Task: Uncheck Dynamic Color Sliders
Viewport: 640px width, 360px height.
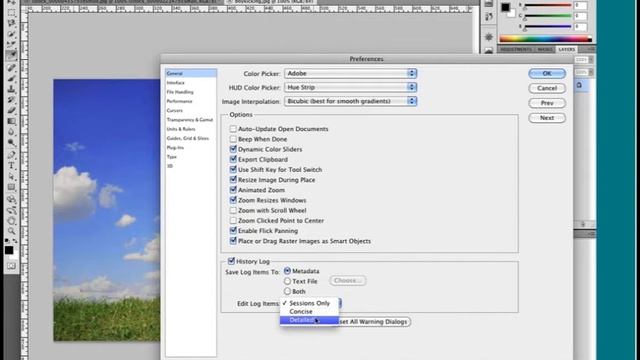Action: pyautogui.click(x=233, y=149)
